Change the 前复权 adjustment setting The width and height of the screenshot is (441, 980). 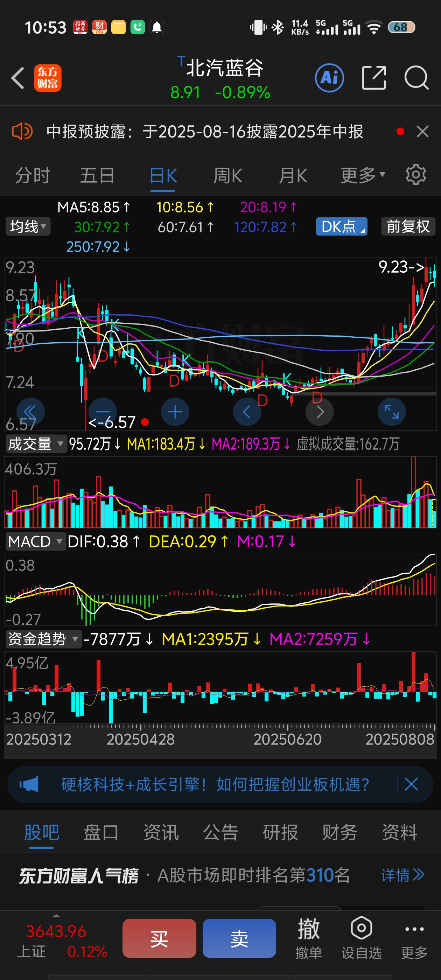(408, 227)
